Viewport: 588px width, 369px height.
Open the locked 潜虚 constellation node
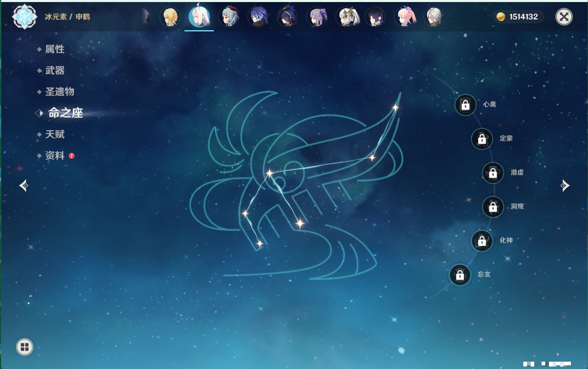pyautogui.click(x=493, y=173)
